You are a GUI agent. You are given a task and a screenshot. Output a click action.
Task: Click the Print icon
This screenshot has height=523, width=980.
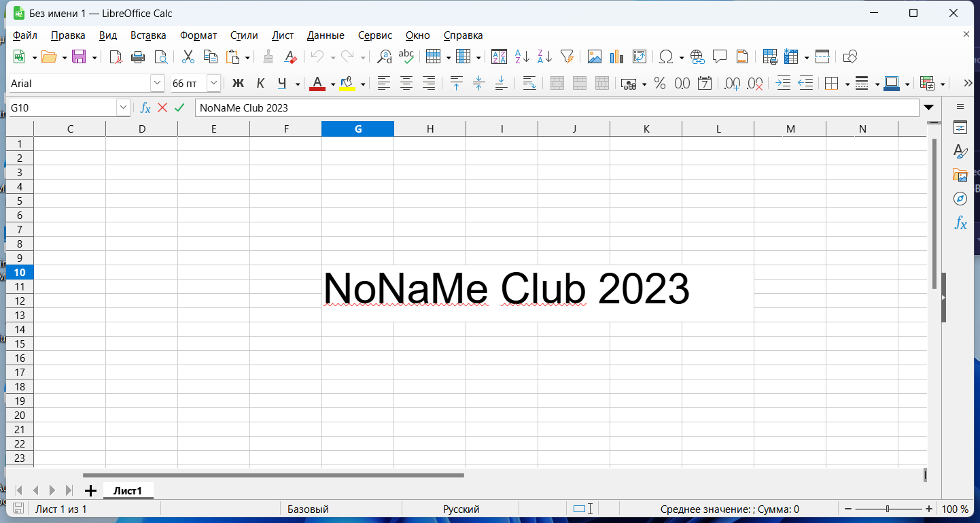pos(138,57)
